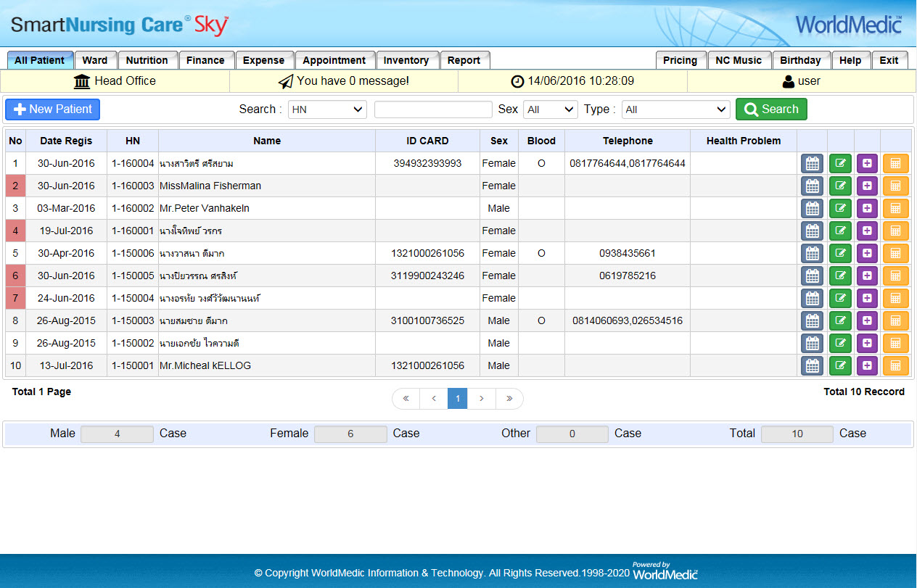Open calendar icon for HN 1-150003
917x588 pixels.
tap(812, 321)
